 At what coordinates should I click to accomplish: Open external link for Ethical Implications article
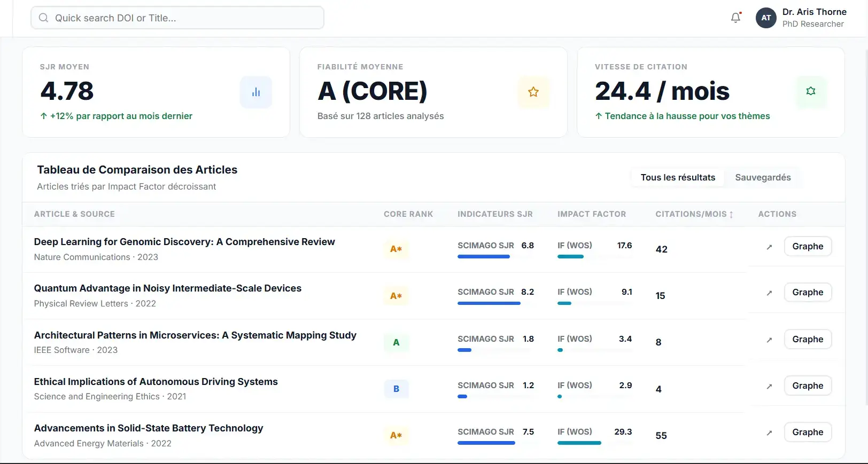(769, 386)
